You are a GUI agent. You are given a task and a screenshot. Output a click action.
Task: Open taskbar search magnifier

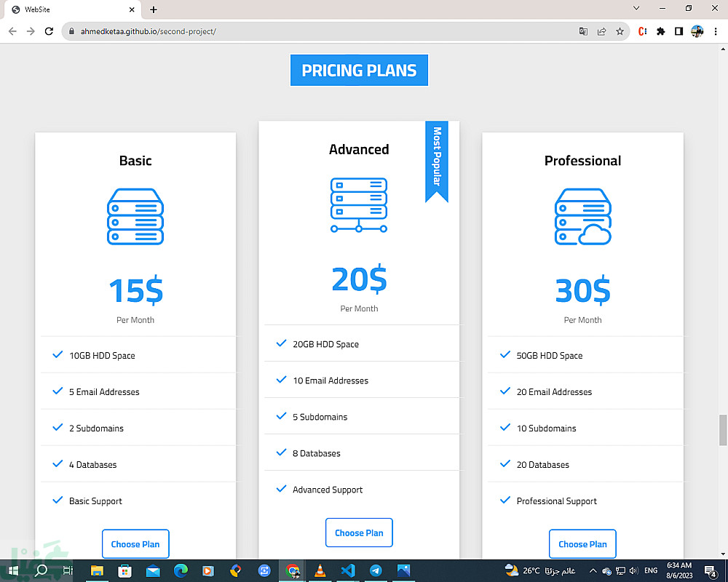tap(41, 570)
